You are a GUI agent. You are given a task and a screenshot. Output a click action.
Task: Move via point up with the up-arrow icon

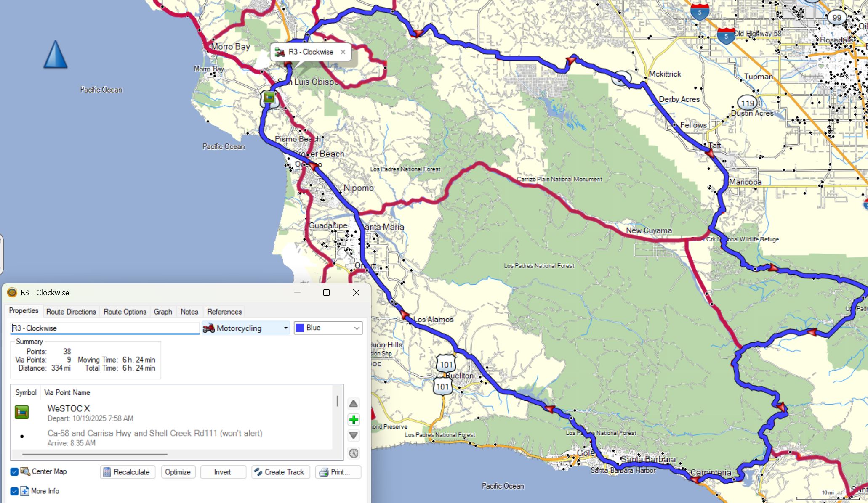coord(354,404)
